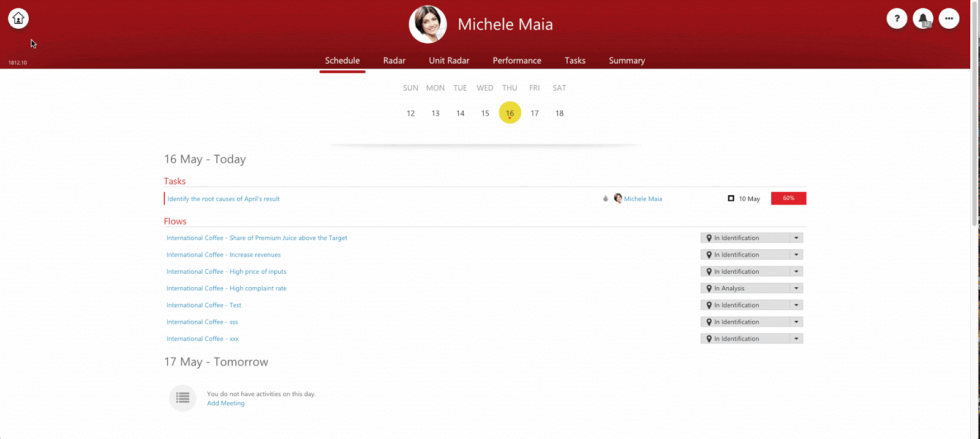
Task: Select day 18 in the week calendar
Action: pyautogui.click(x=559, y=113)
